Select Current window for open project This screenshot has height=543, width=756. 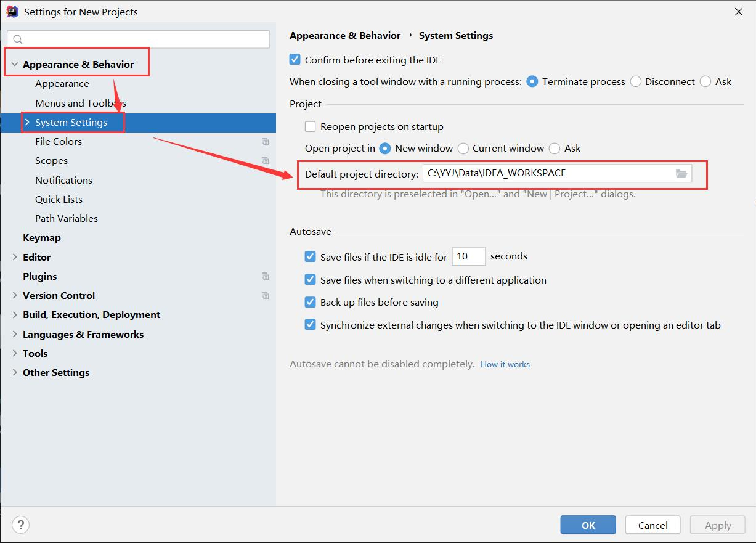(463, 148)
